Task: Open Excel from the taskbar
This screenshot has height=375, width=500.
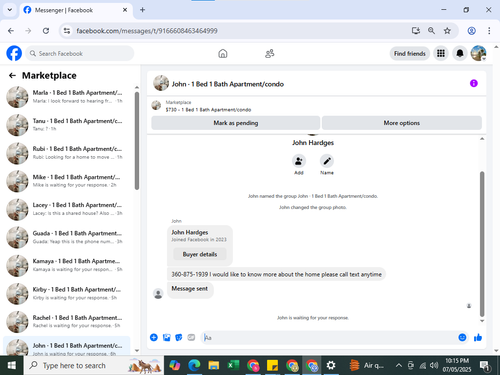Action: coord(233,366)
